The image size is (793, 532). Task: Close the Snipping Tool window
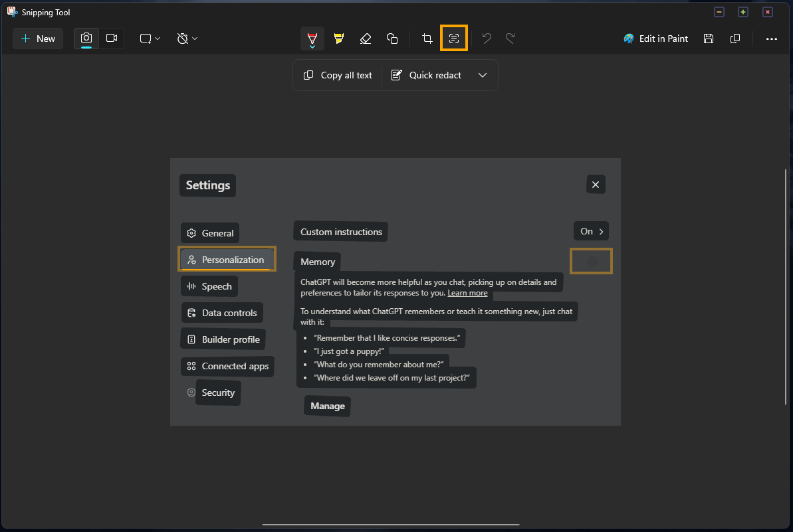(768, 12)
